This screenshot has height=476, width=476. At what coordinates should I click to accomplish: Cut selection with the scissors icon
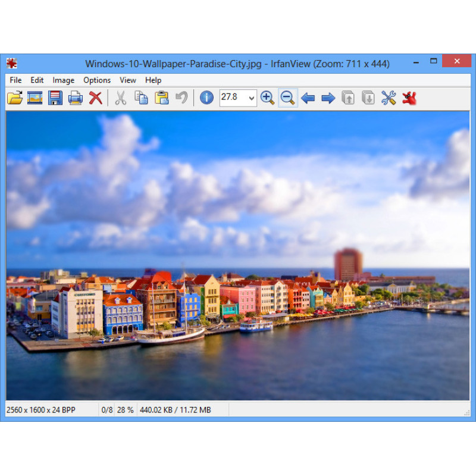tap(121, 98)
